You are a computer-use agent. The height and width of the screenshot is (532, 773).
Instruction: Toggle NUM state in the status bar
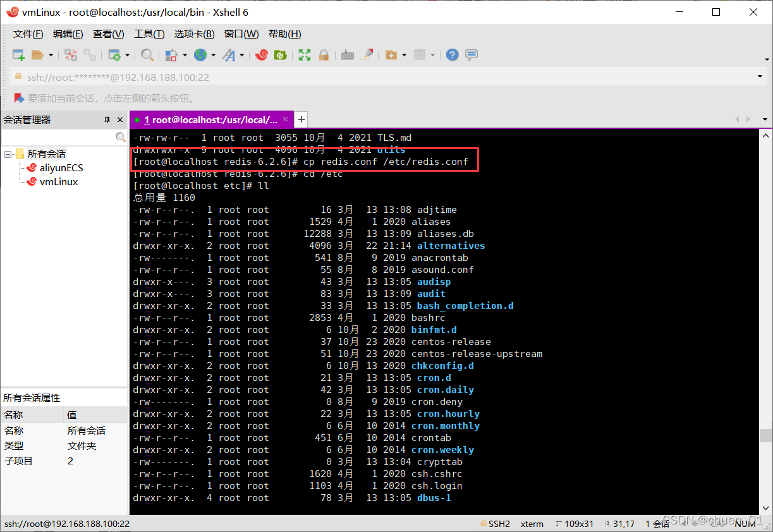coord(746,523)
